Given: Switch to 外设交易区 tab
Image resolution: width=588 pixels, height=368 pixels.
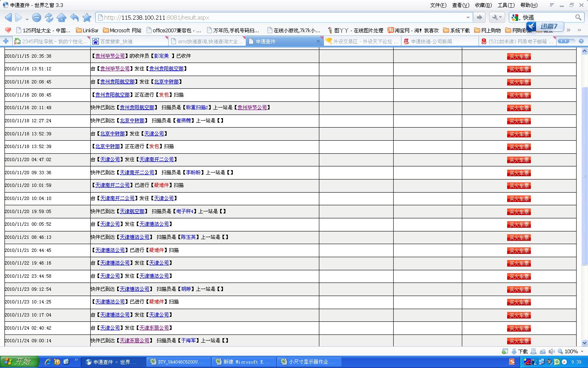Looking at the screenshot, I should point(362,41).
